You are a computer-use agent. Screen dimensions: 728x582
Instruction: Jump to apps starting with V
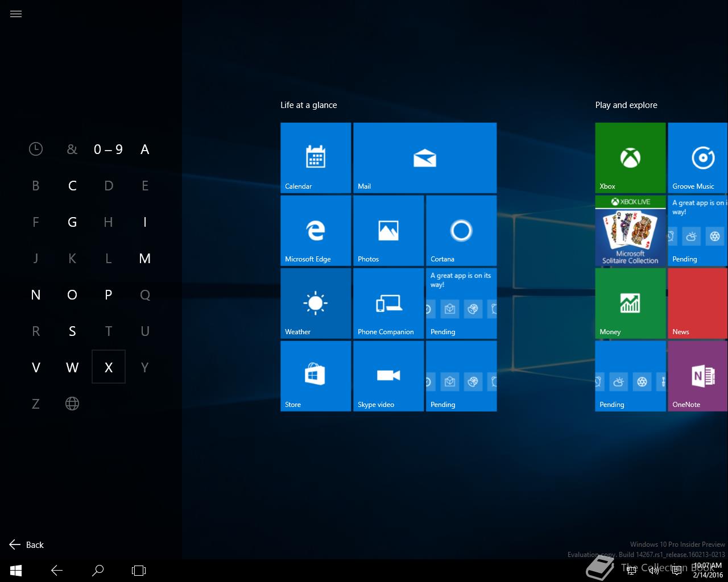36,368
